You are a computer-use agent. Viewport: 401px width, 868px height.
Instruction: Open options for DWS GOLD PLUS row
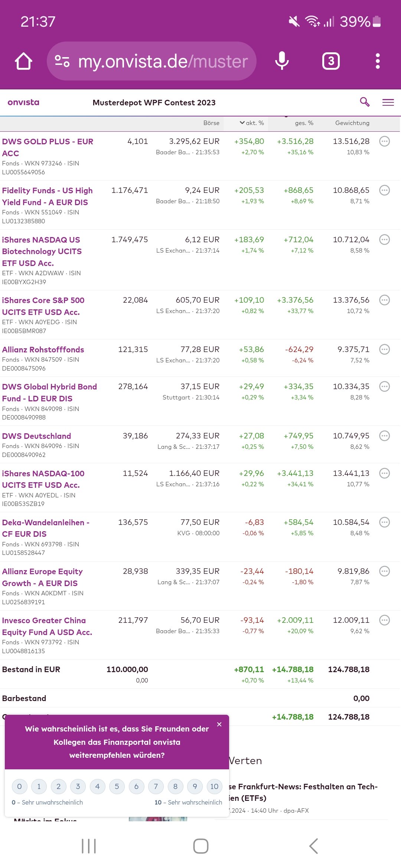(x=384, y=141)
